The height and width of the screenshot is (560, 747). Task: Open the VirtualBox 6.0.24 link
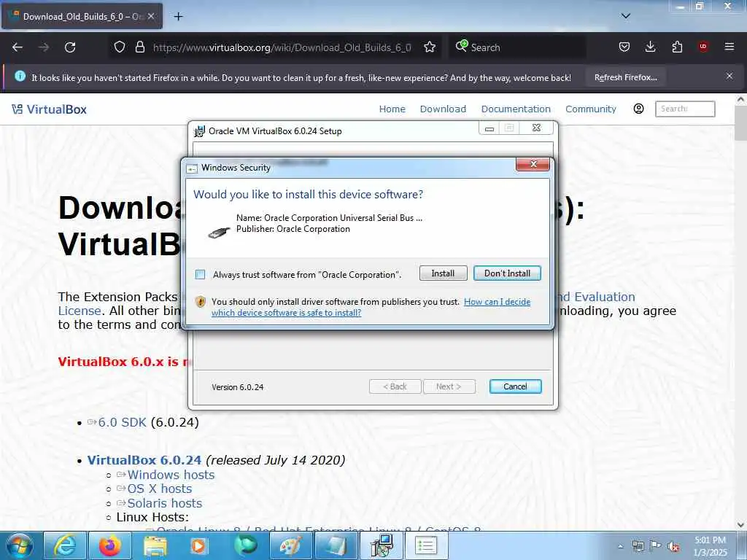144,460
